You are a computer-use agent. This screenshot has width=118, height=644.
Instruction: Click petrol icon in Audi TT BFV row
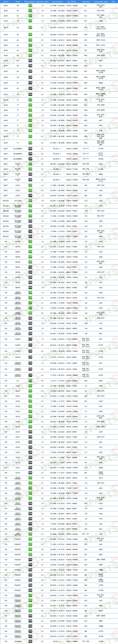30,121
